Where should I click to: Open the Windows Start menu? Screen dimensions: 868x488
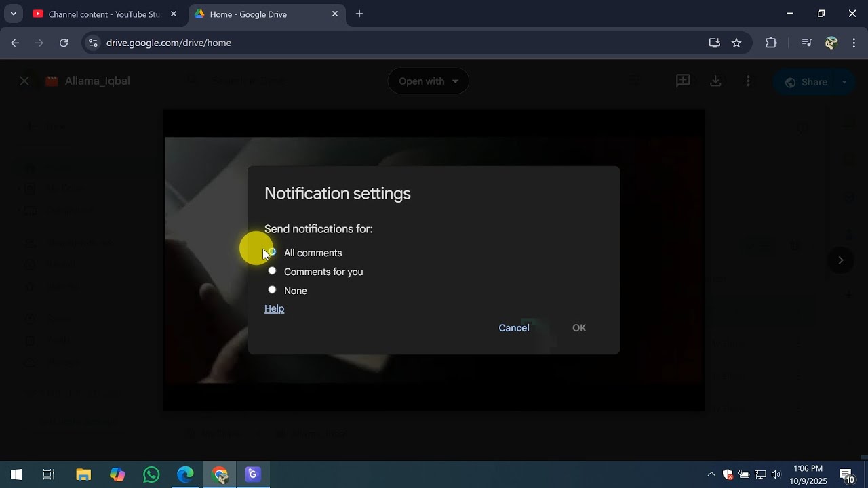click(16, 474)
